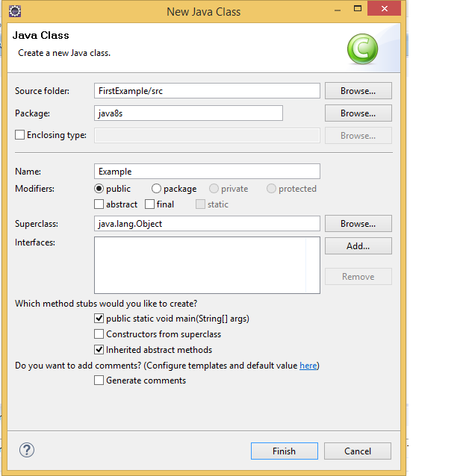Viewport: 466px width, 476px height.
Task: Browse for the Package
Action: [358, 113]
